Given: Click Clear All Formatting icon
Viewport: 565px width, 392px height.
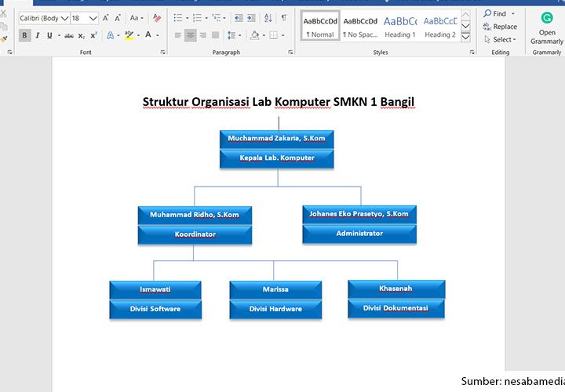Looking at the screenshot, I should (157, 18).
